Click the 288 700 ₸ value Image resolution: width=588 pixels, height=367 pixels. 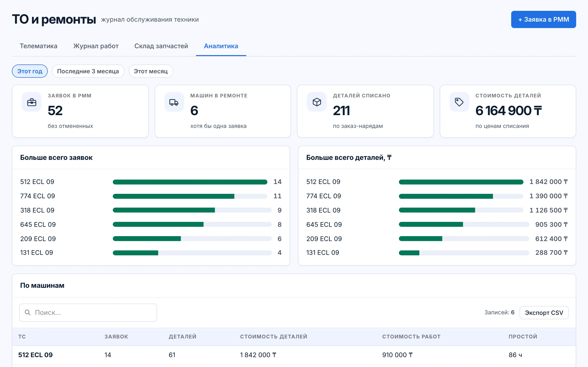coord(552,253)
